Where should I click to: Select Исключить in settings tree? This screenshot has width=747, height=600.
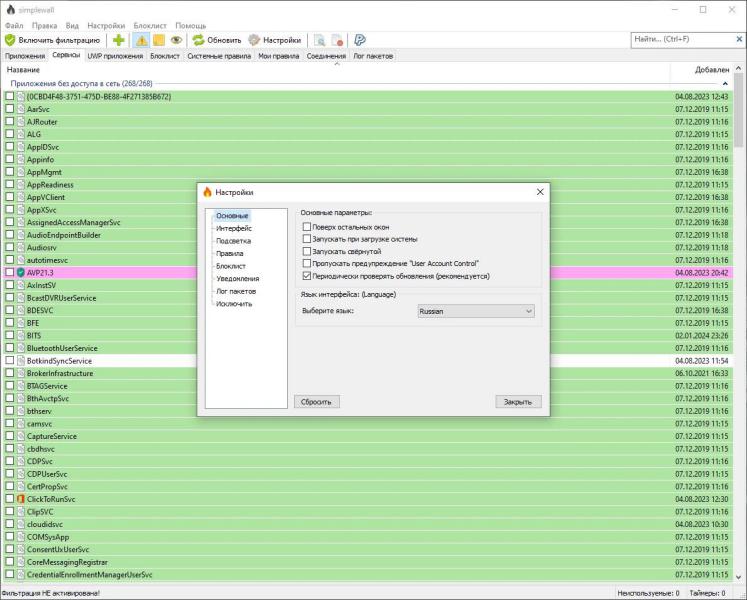pyautogui.click(x=234, y=304)
